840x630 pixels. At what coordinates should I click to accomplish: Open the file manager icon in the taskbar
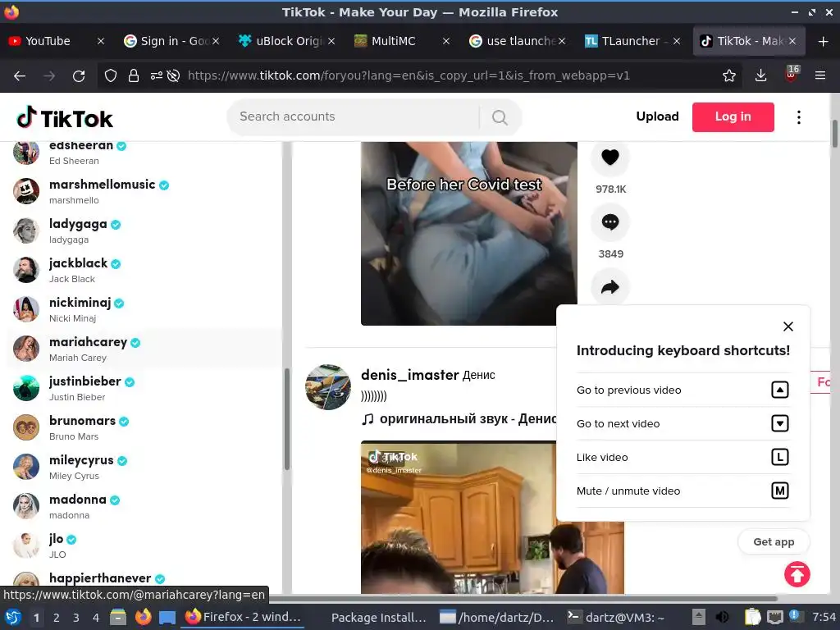click(x=118, y=617)
